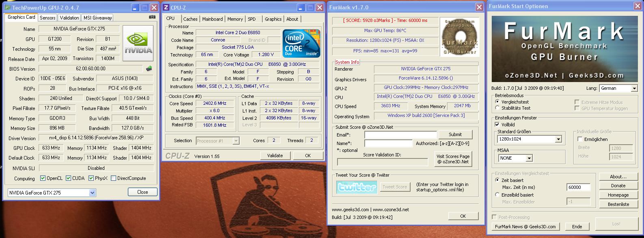Viewport: 644px width, 238px height.
Task: Click the Intel Core 2 Duo logo
Action: (301, 43)
